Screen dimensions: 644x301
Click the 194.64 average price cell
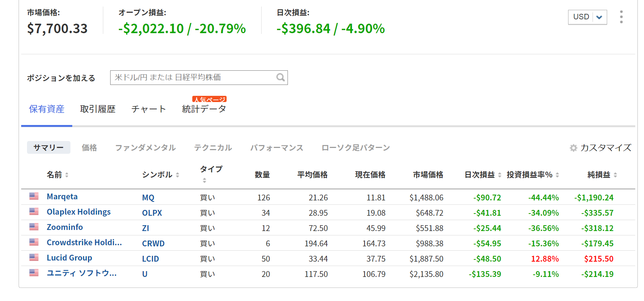[x=316, y=243]
